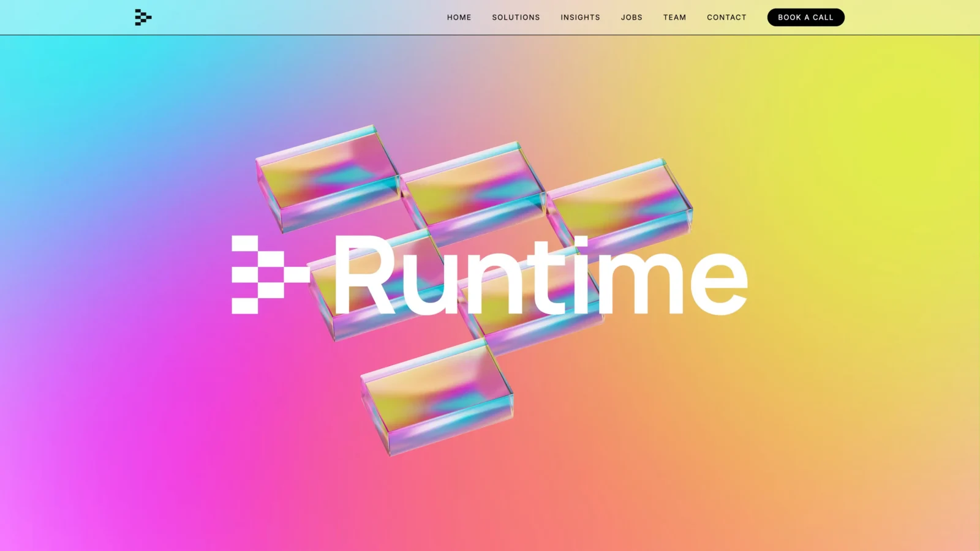This screenshot has height=551, width=980.
Task: Open the Insights section
Action: tap(580, 17)
